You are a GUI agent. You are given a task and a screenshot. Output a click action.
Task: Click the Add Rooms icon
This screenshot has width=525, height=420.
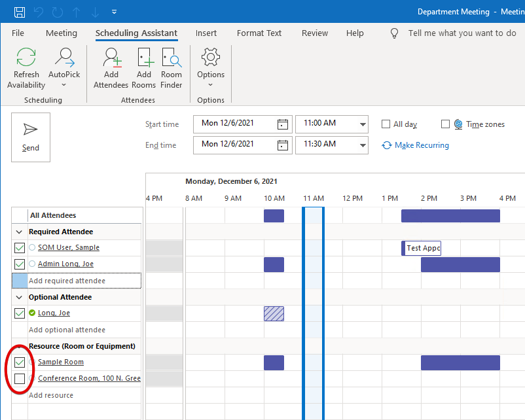pyautogui.click(x=143, y=58)
